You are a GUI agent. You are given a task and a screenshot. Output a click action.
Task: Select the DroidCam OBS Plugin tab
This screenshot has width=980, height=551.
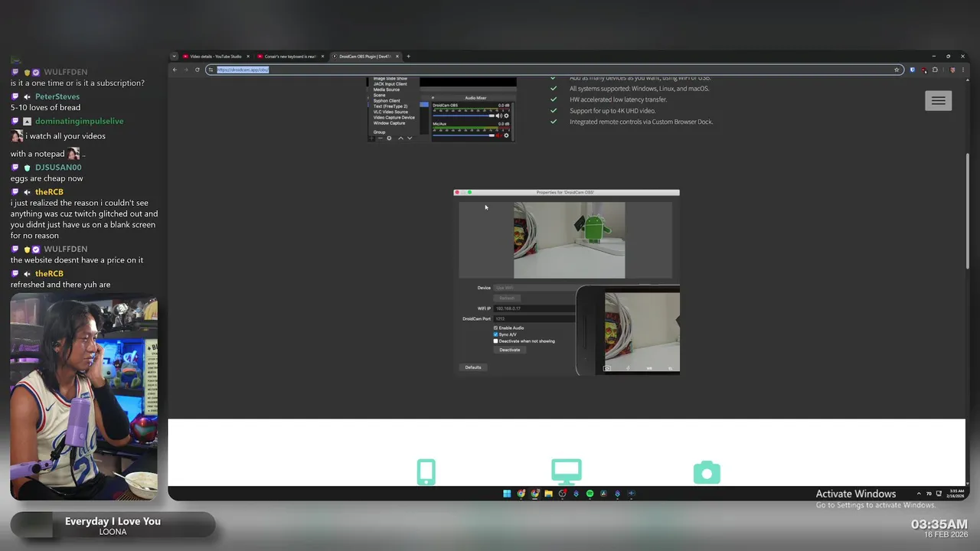(x=365, y=57)
